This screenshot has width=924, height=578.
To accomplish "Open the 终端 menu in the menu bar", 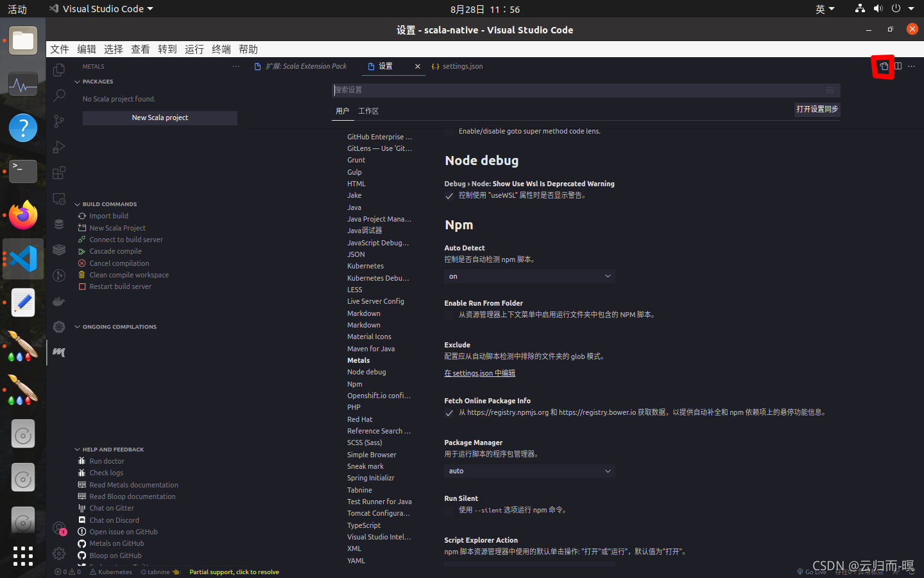I will 220,49.
